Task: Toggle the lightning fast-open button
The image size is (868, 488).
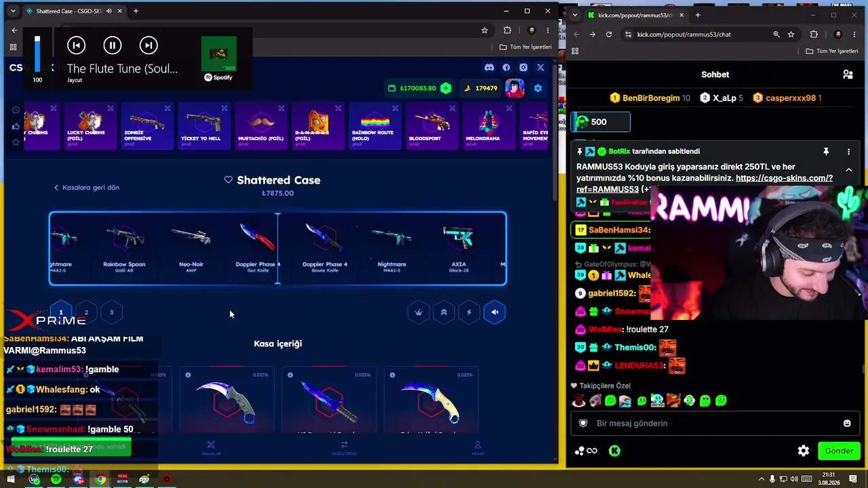Action: [469, 312]
